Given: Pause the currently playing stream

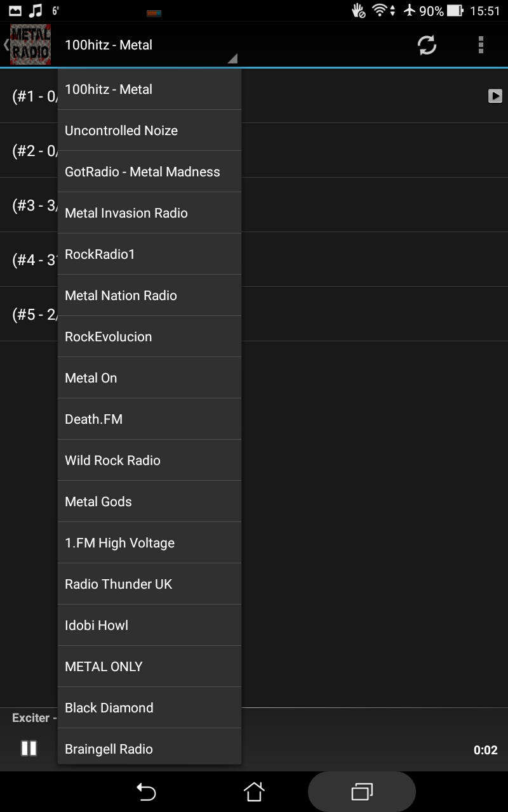Looking at the screenshot, I should [30, 750].
